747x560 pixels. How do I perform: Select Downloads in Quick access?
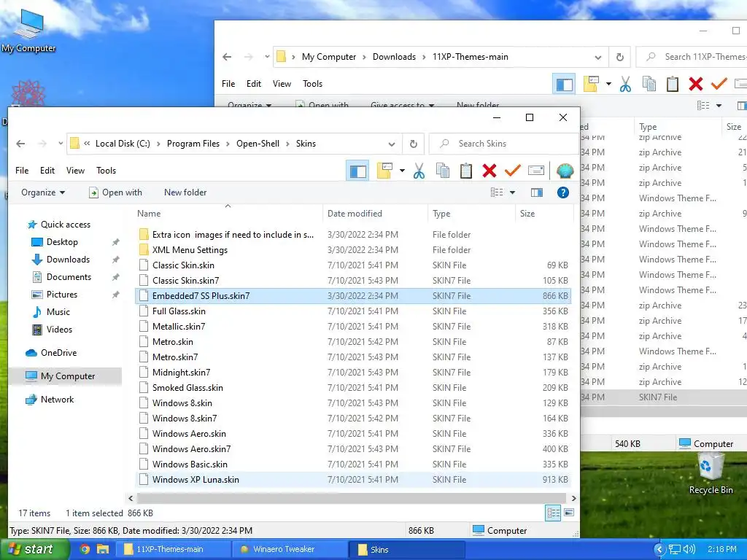click(x=68, y=260)
